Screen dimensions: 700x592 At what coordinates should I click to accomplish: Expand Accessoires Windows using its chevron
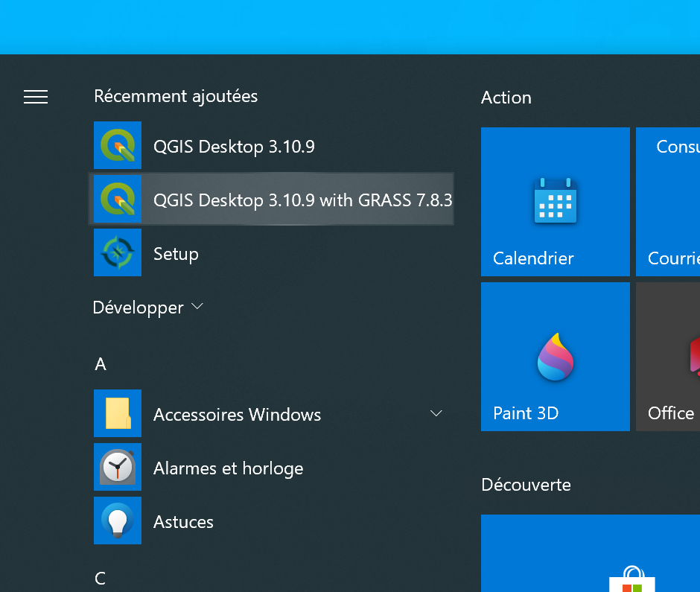click(436, 413)
